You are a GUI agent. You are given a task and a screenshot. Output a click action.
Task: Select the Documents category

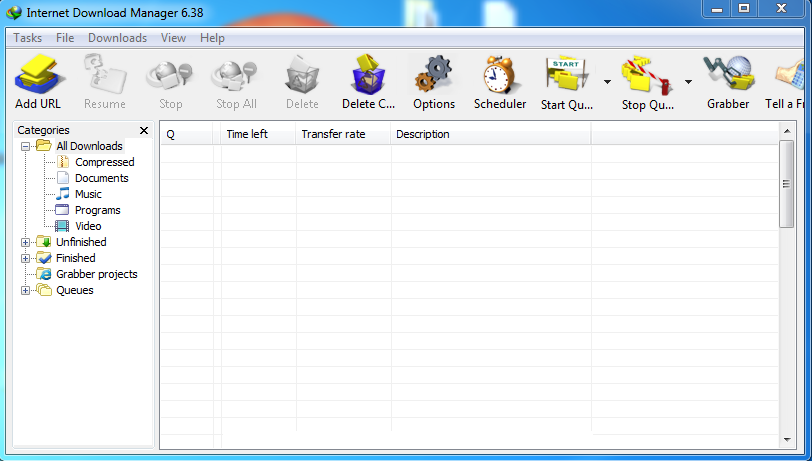102,178
